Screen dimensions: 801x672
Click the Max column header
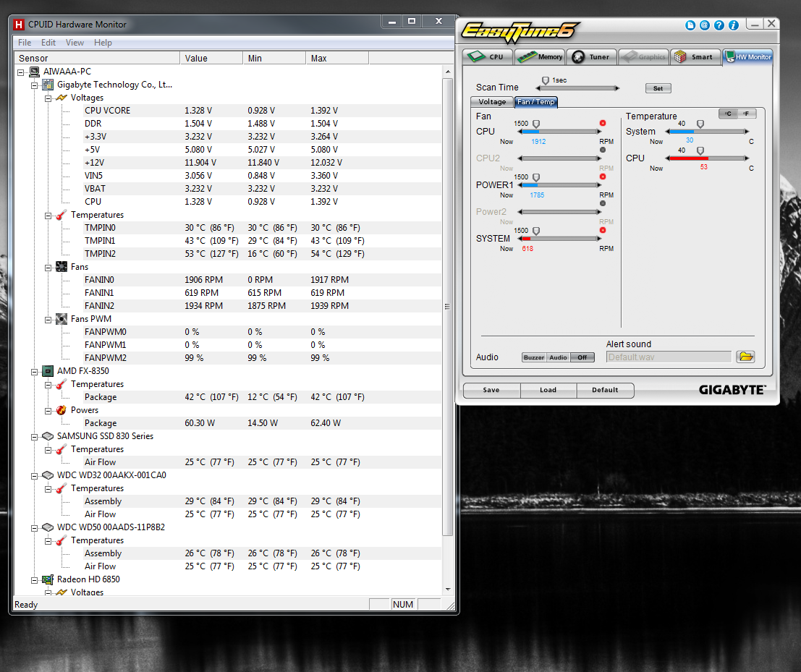pos(336,58)
